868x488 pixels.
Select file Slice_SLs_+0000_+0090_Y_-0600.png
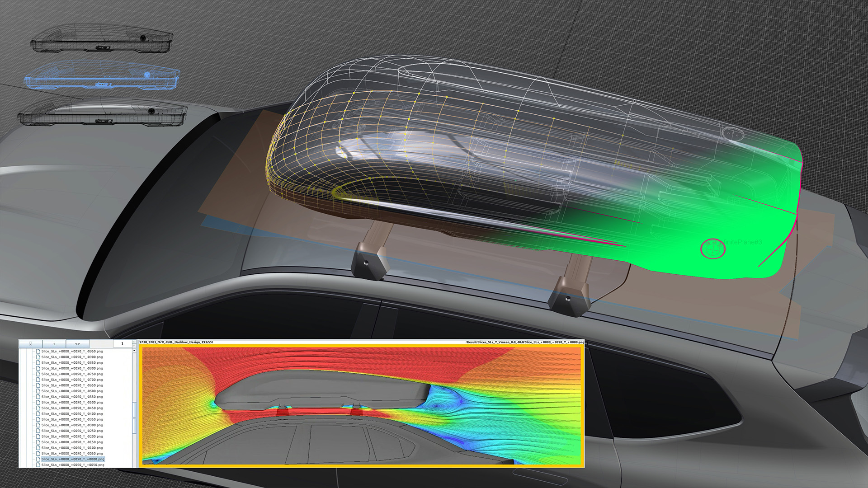coord(72,391)
